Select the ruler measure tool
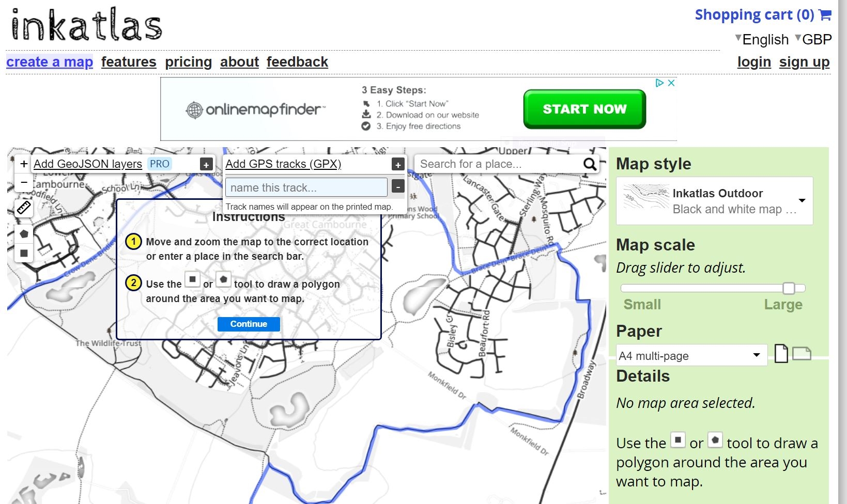 24,208
